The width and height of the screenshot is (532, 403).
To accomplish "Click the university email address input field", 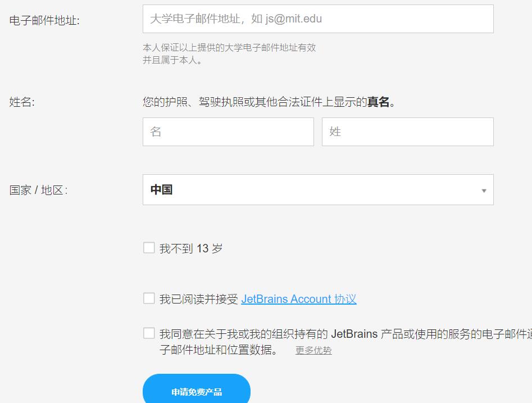I will click(x=318, y=19).
